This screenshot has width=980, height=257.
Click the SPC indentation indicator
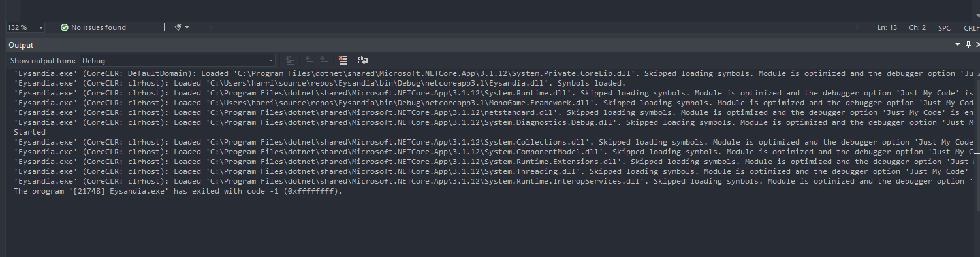coord(945,28)
